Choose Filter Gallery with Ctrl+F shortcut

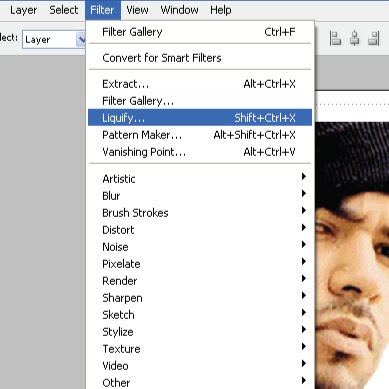pos(199,32)
